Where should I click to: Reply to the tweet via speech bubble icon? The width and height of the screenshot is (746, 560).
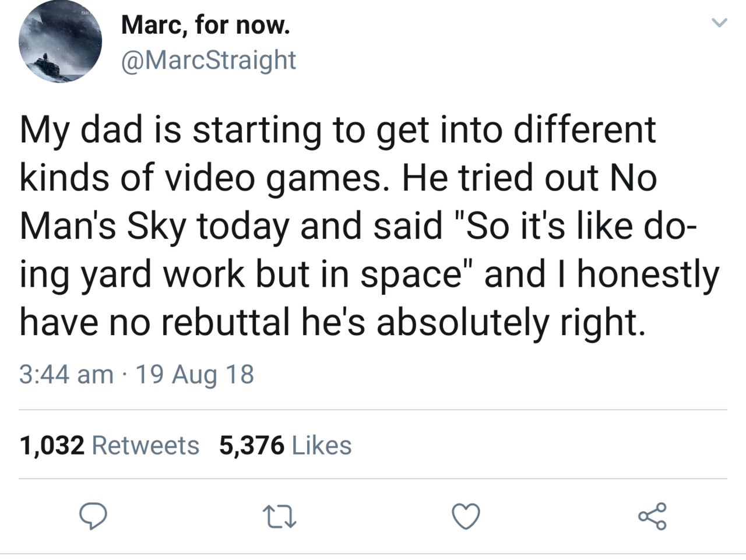tap(92, 516)
